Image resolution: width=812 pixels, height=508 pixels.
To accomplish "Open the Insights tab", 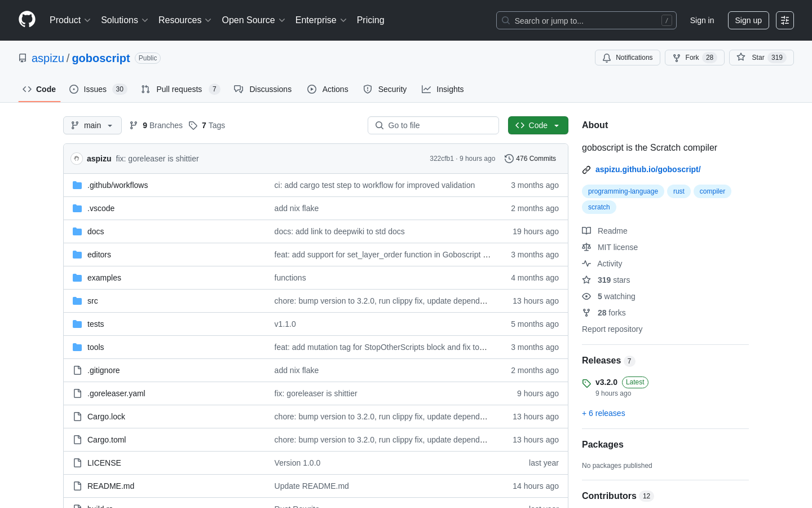I will 443,89.
